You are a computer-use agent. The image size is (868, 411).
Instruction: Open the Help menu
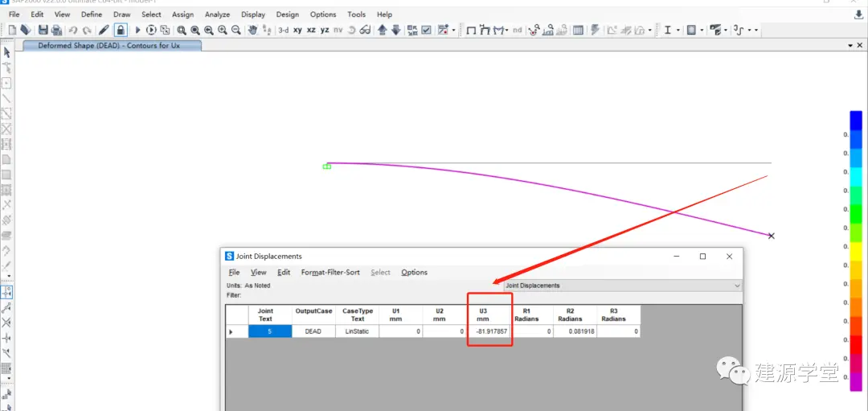point(384,14)
